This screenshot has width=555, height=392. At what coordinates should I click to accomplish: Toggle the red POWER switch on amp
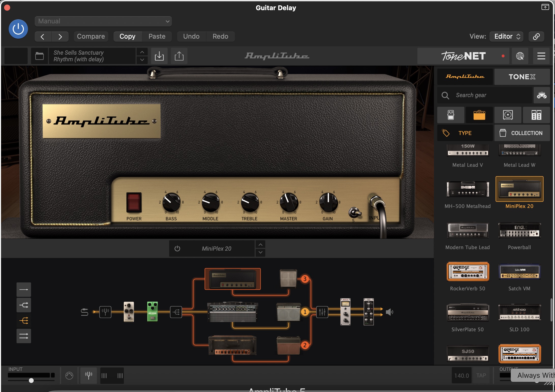(x=134, y=202)
